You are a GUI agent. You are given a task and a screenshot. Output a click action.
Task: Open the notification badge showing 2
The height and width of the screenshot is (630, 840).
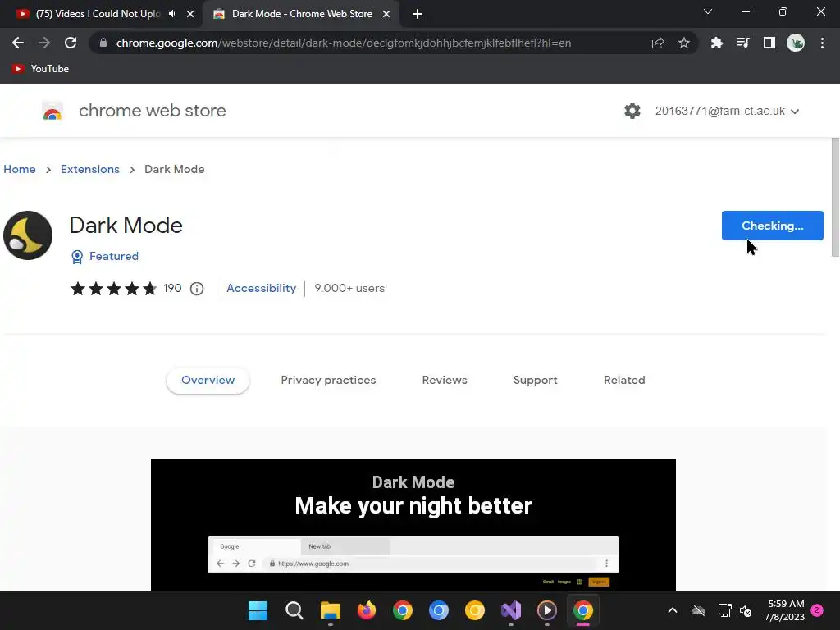817,610
